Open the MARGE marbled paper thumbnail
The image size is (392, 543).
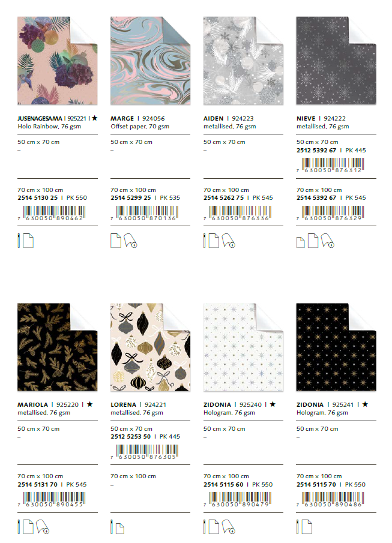(151, 61)
